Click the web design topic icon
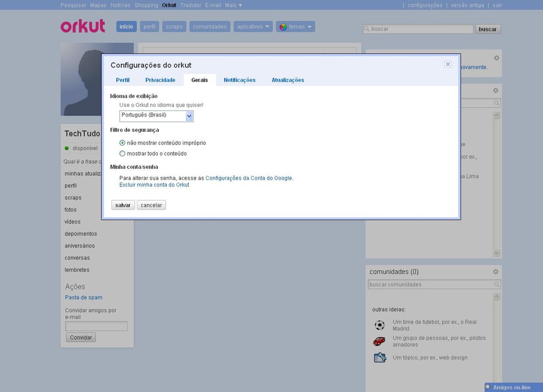Image resolution: width=543 pixels, height=392 pixels. click(379, 357)
